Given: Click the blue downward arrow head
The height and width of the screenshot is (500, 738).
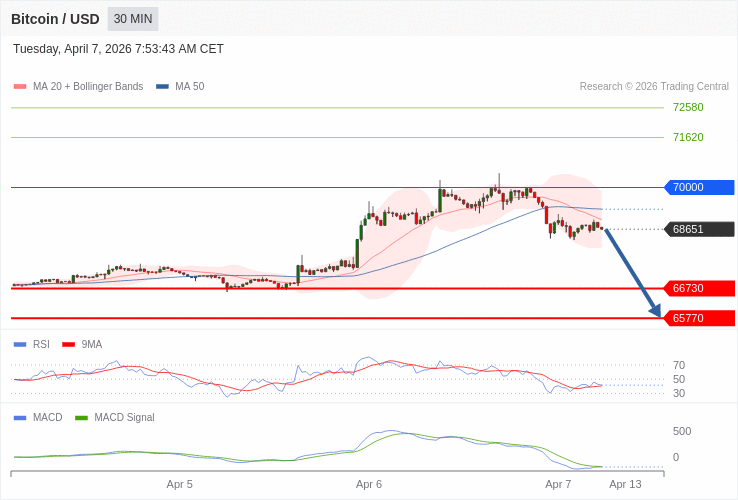Looking at the screenshot, I should 655,310.
